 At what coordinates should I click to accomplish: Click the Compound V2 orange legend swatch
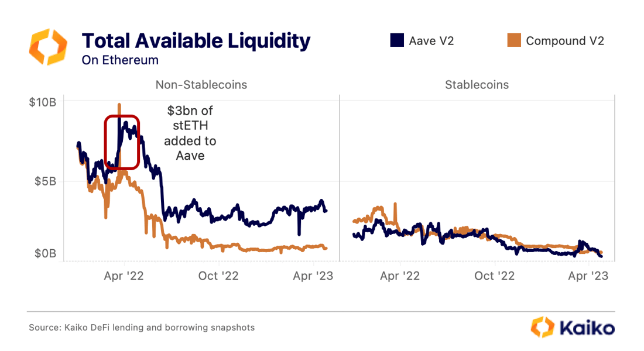514,40
